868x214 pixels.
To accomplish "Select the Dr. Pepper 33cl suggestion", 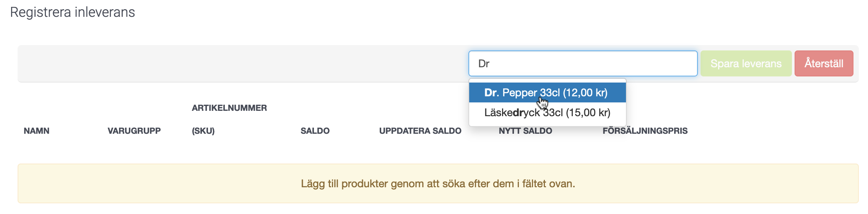I will pos(547,92).
